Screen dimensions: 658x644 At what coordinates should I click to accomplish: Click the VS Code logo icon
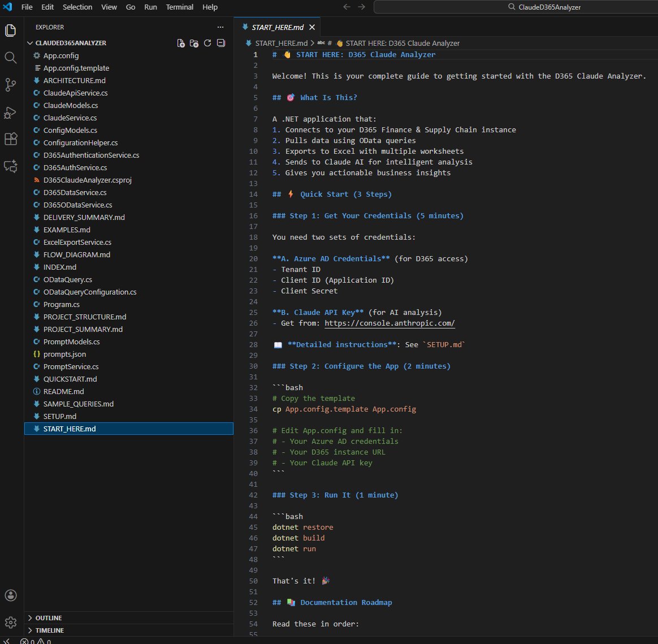click(7, 7)
